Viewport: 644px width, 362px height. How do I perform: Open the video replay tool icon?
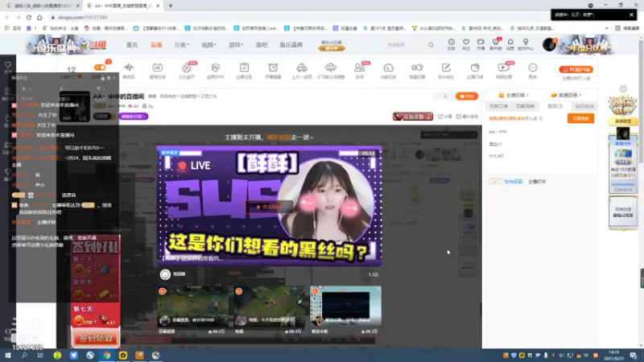(504, 71)
